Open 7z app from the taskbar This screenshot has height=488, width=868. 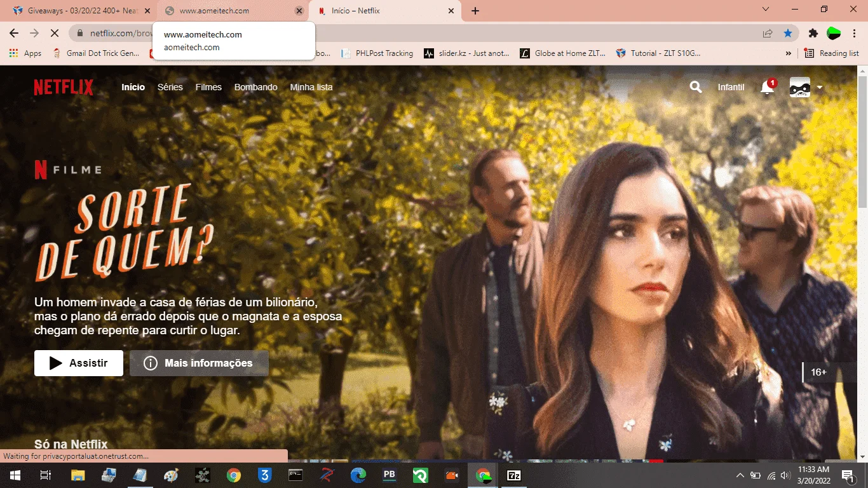[x=514, y=475]
